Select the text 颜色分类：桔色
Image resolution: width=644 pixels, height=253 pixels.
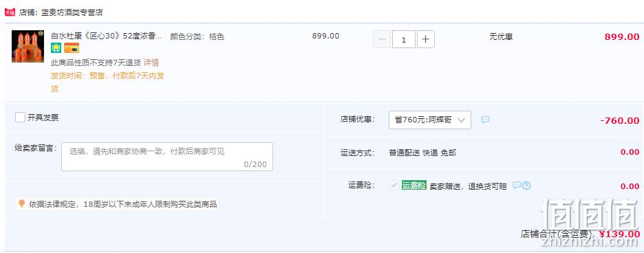[x=197, y=36]
